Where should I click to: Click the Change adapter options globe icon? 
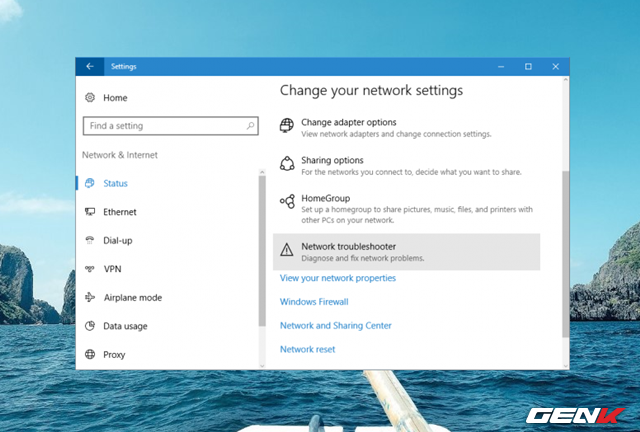pos(287,125)
